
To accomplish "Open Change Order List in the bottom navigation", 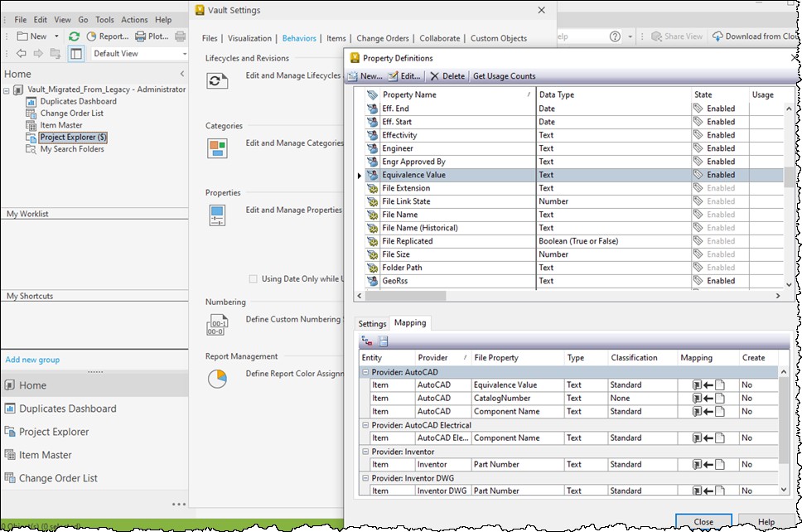I will pyautogui.click(x=58, y=478).
